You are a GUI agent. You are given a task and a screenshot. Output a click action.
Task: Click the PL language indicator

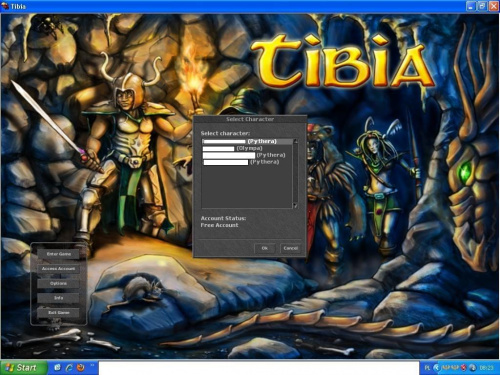(427, 368)
